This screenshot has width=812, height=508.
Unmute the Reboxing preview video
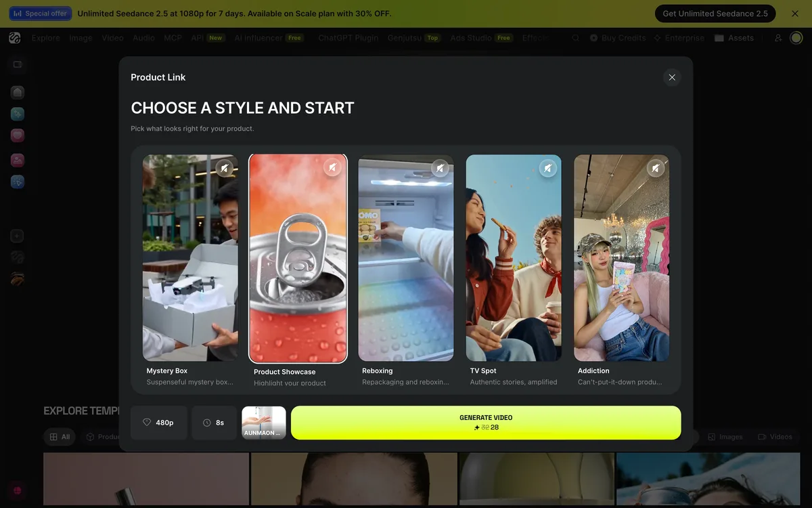[x=441, y=168]
